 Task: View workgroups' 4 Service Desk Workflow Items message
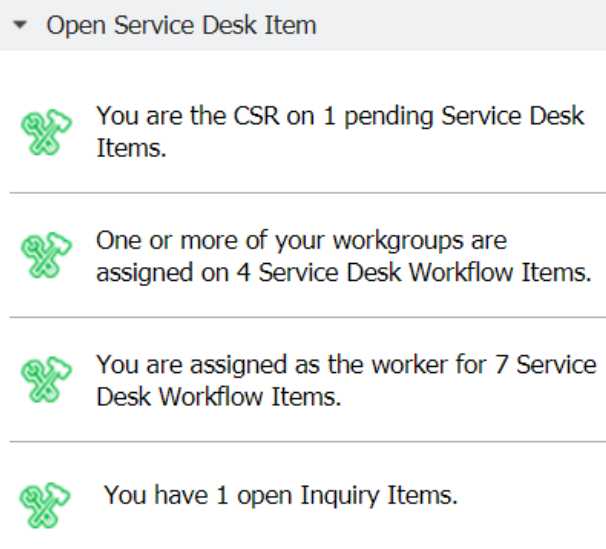(343, 256)
